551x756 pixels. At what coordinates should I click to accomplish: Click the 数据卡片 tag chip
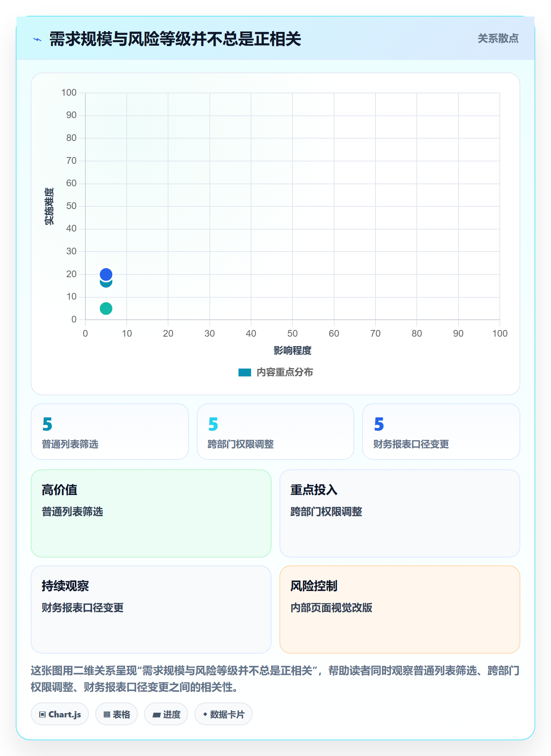pos(224,714)
